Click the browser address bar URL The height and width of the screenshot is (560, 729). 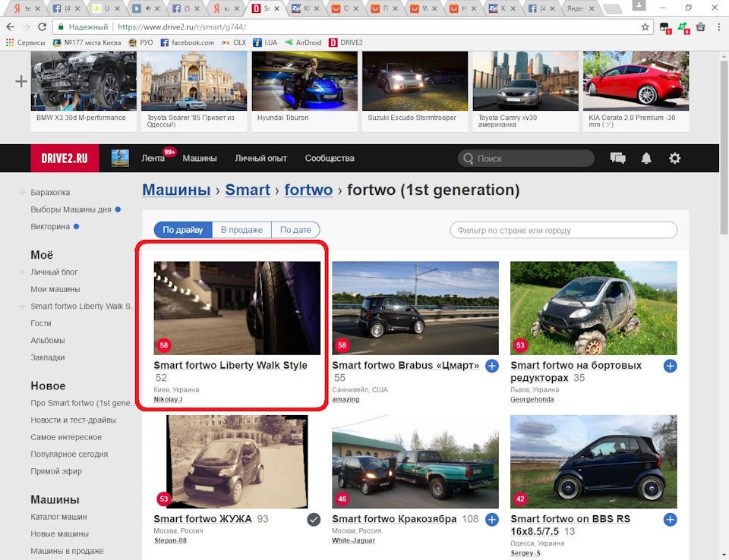tap(181, 27)
